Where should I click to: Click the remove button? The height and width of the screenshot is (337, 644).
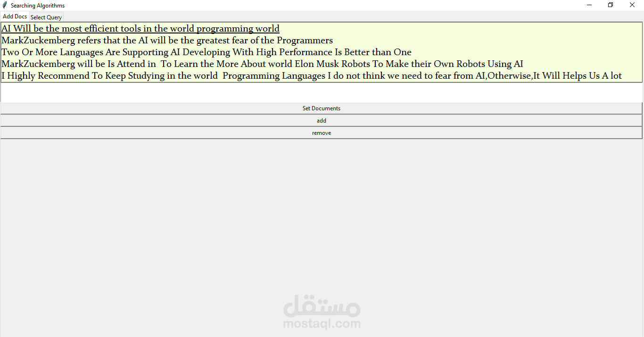pos(322,133)
